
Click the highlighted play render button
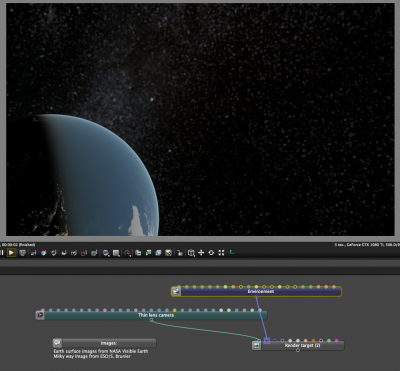click(x=11, y=253)
